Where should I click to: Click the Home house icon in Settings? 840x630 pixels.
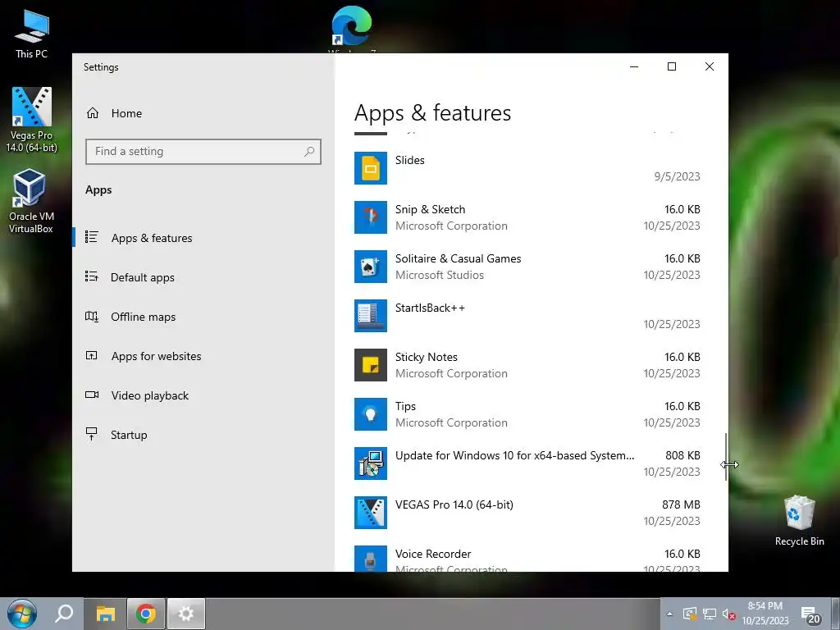click(x=93, y=113)
